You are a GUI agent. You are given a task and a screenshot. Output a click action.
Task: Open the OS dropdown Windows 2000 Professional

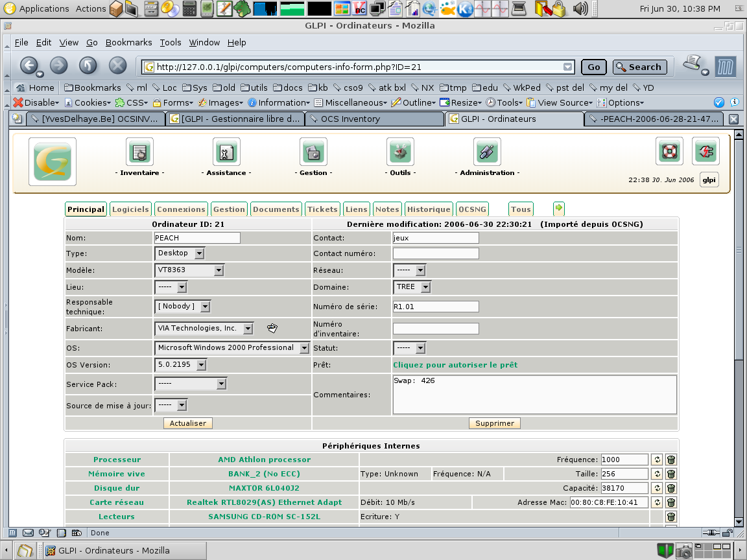coord(232,348)
